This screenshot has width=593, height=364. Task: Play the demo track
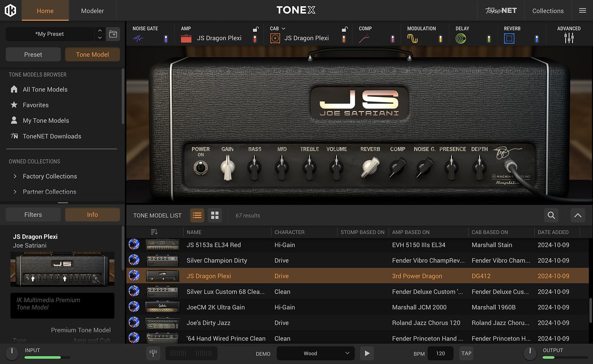click(367, 353)
